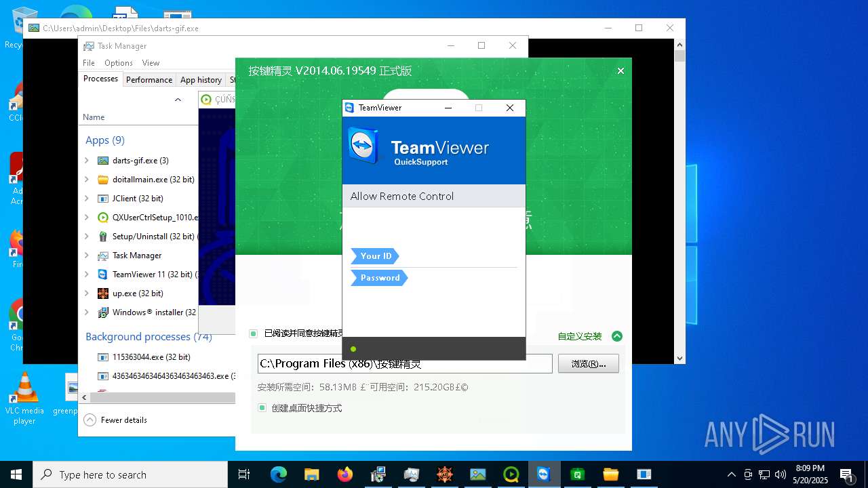868x488 pixels.
Task: Switch to Processes tab
Action: [x=100, y=79]
